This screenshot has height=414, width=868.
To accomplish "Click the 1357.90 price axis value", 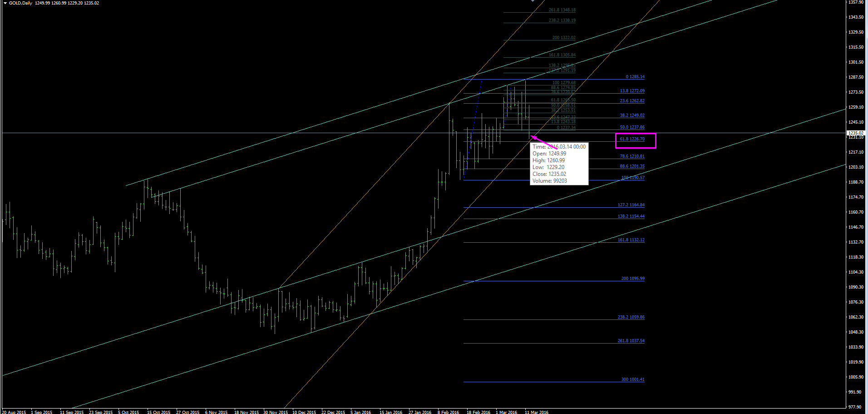I will coord(856,2).
